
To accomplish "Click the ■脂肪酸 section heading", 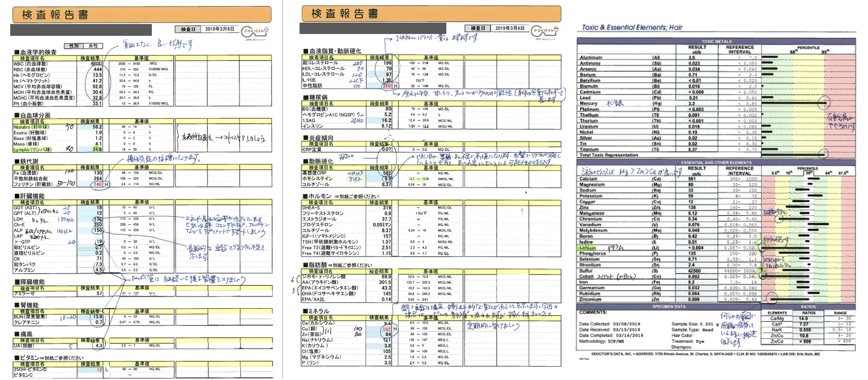I will (315, 265).
